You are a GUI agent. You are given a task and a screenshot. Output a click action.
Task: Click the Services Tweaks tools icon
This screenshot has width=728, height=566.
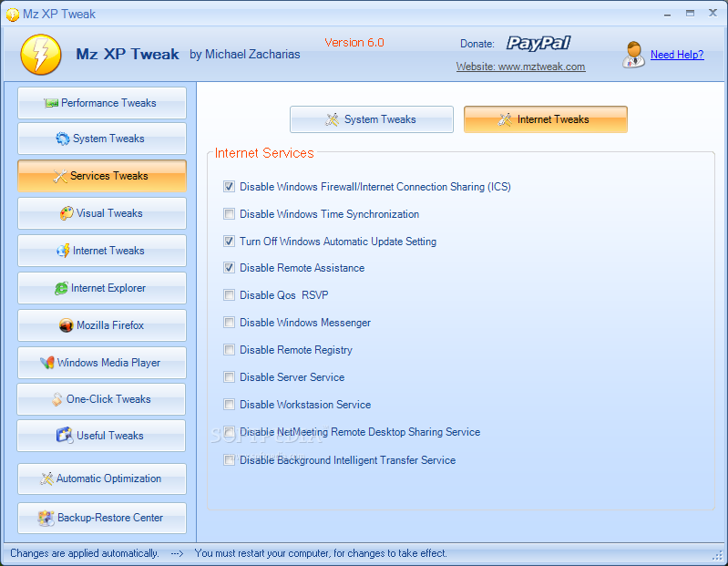60,176
